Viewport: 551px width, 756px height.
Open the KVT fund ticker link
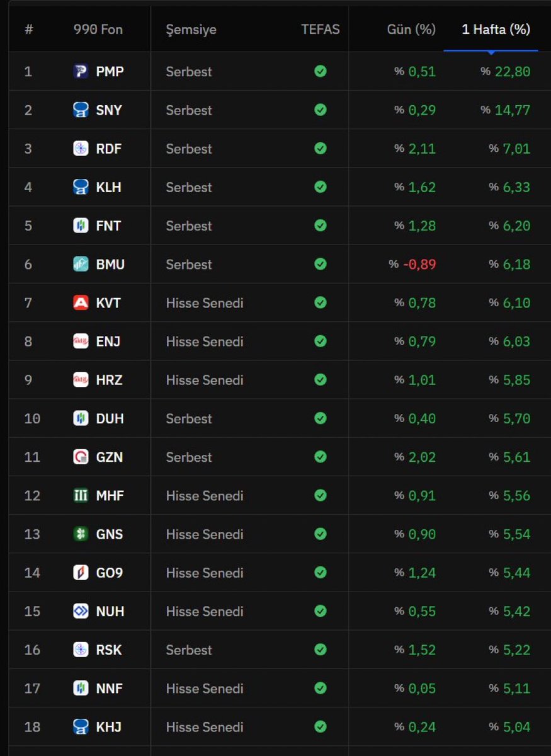108,302
